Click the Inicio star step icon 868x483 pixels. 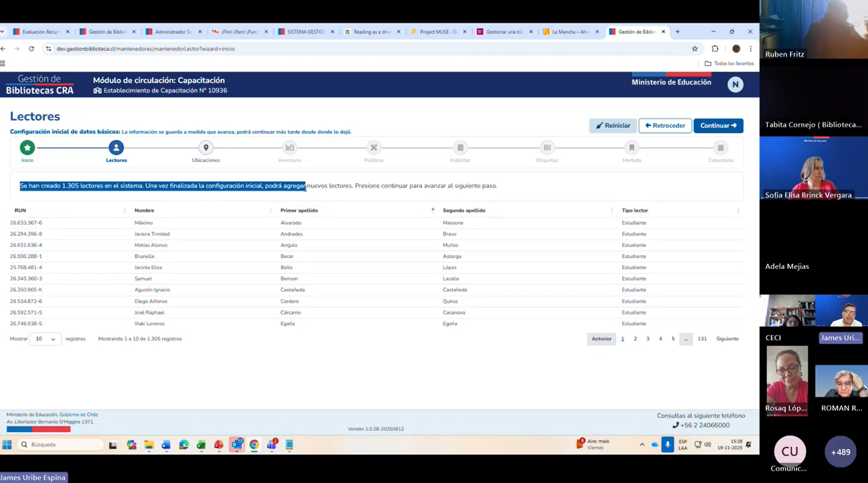click(x=27, y=147)
